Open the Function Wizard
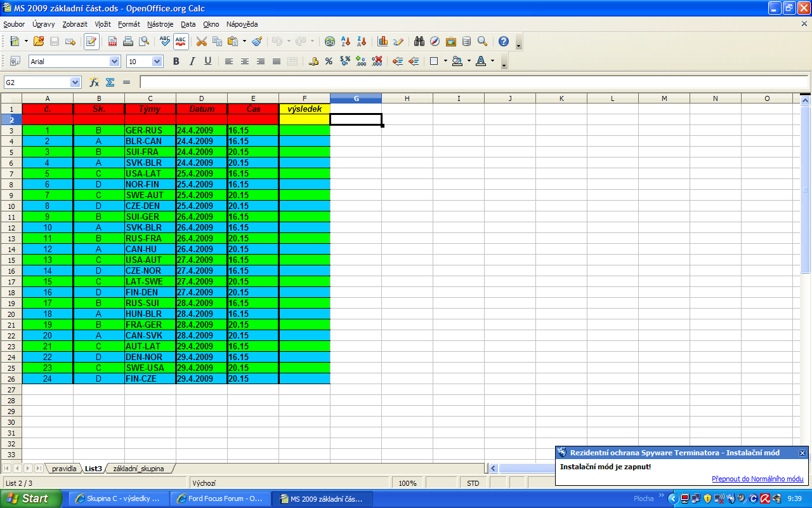Viewport: 812px width, 508px height. point(94,83)
